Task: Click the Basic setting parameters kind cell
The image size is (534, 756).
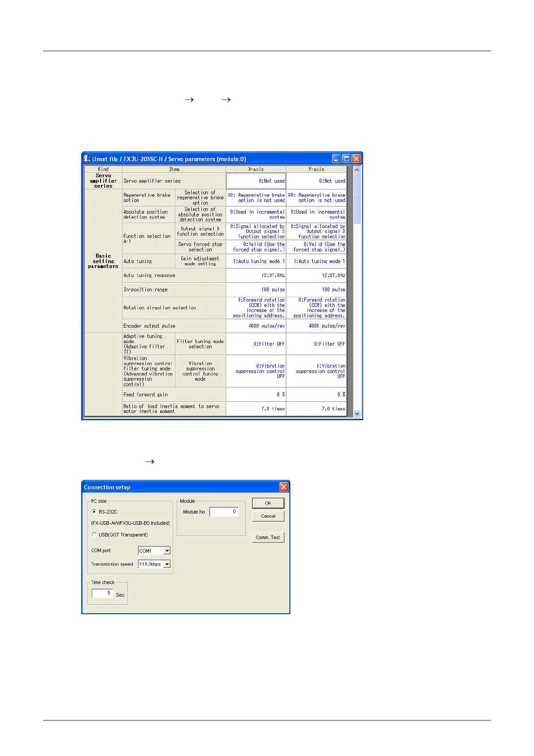Action: coord(103,261)
